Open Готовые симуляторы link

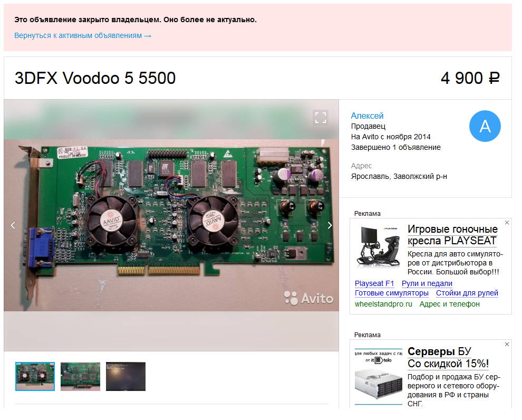tap(391, 293)
